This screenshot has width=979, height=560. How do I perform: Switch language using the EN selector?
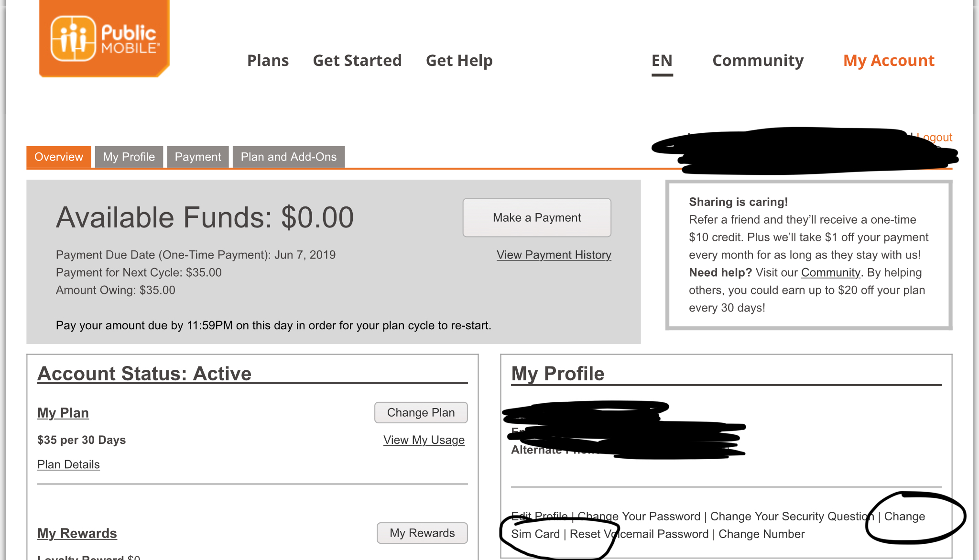pos(662,61)
